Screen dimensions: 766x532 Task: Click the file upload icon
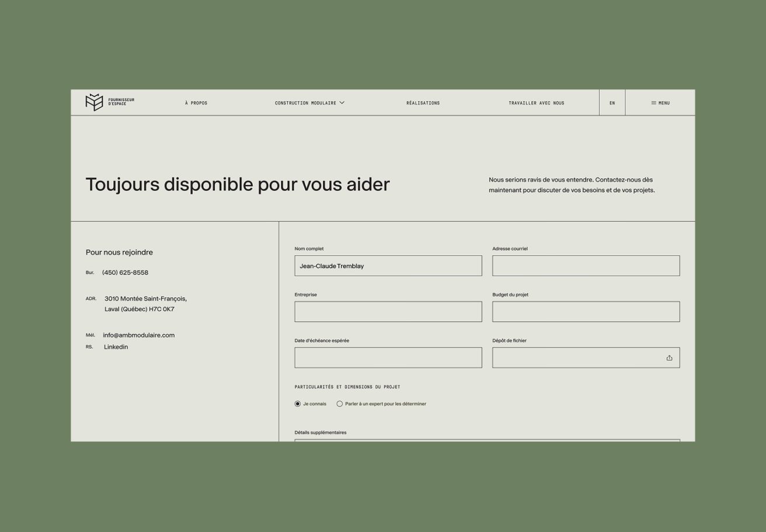(x=669, y=358)
